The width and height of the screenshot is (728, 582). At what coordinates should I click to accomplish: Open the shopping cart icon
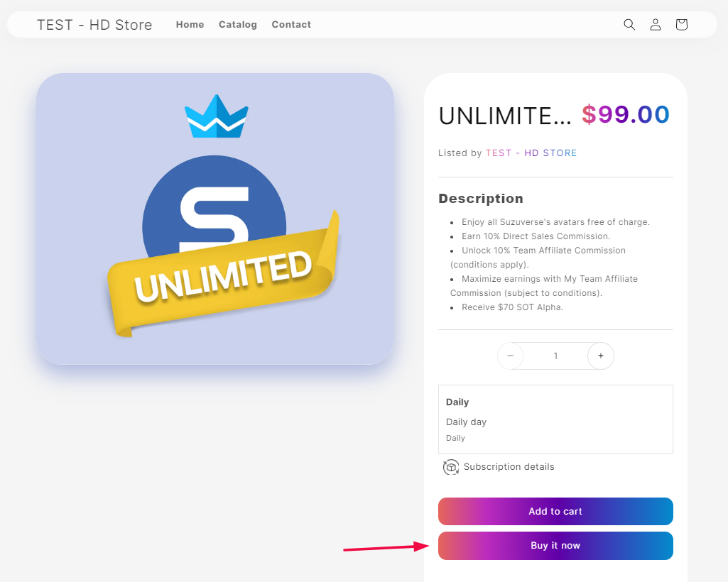(x=682, y=25)
